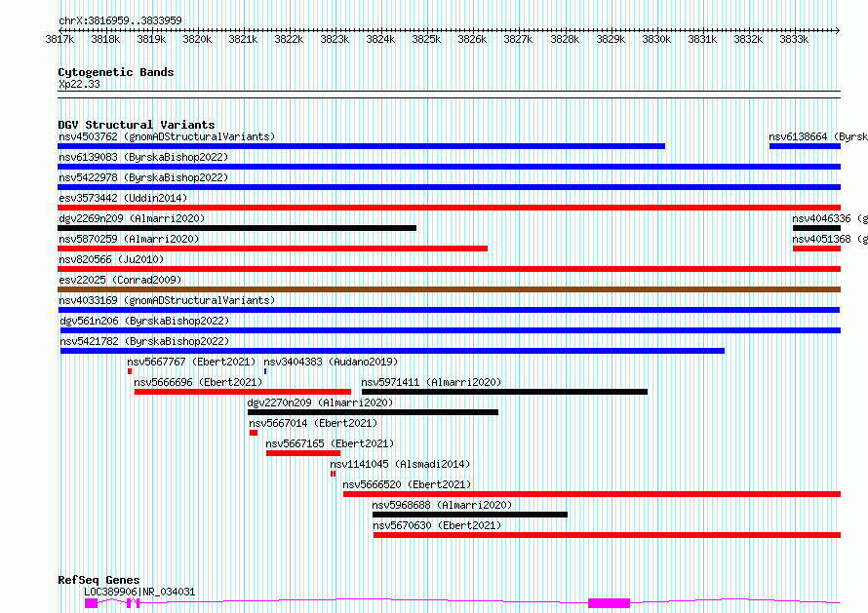The width and height of the screenshot is (868, 613).
Task: Click the red bar under nsv5666520
Action: click(592, 495)
